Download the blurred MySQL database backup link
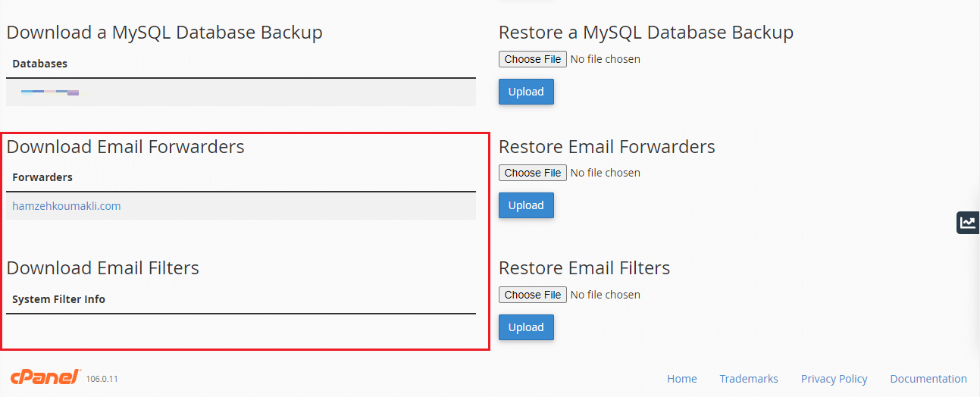This screenshot has height=397, width=980. pyautogui.click(x=50, y=92)
